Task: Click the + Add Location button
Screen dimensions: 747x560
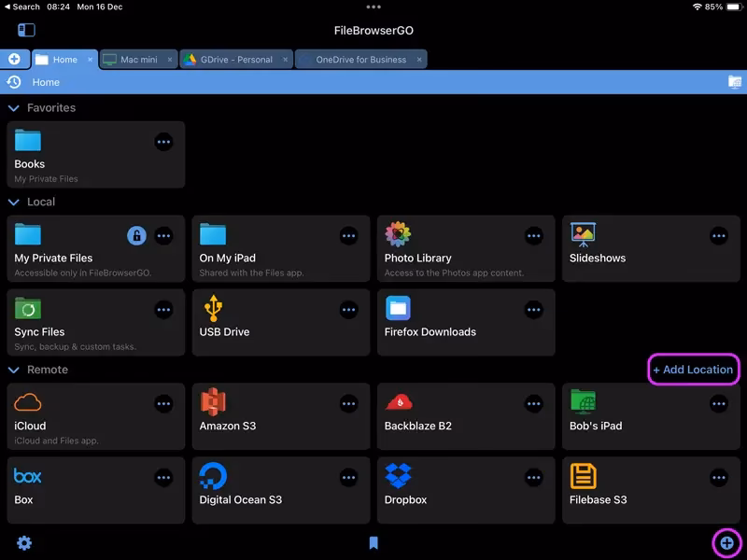Action: pyautogui.click(x=693, y=370)
